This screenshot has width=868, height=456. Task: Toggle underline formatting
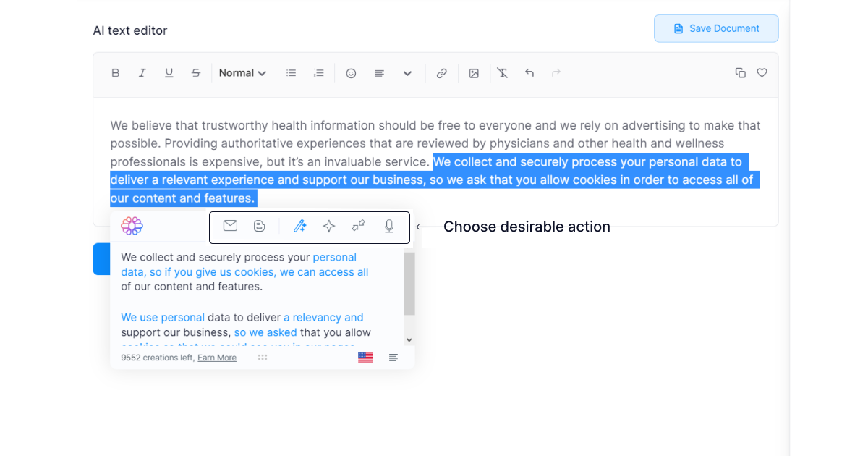point(169,73)
